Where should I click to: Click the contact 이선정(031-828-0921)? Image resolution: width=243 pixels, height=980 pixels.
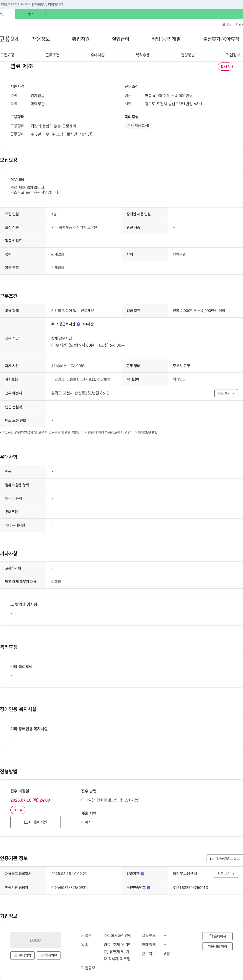(70, 888)
